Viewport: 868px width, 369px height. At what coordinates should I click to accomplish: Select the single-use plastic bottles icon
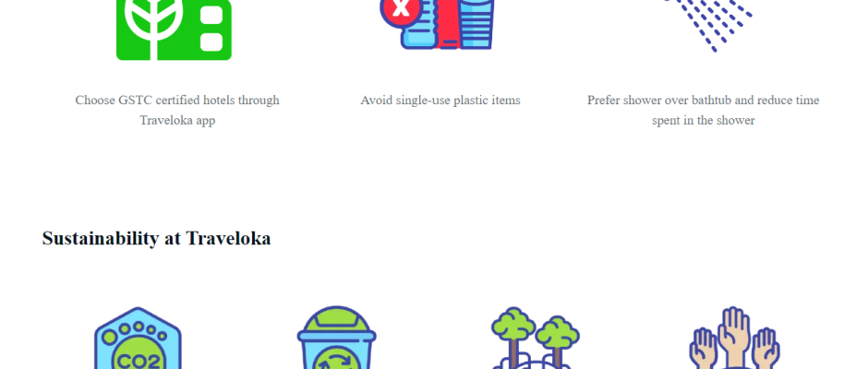[438, 24]
